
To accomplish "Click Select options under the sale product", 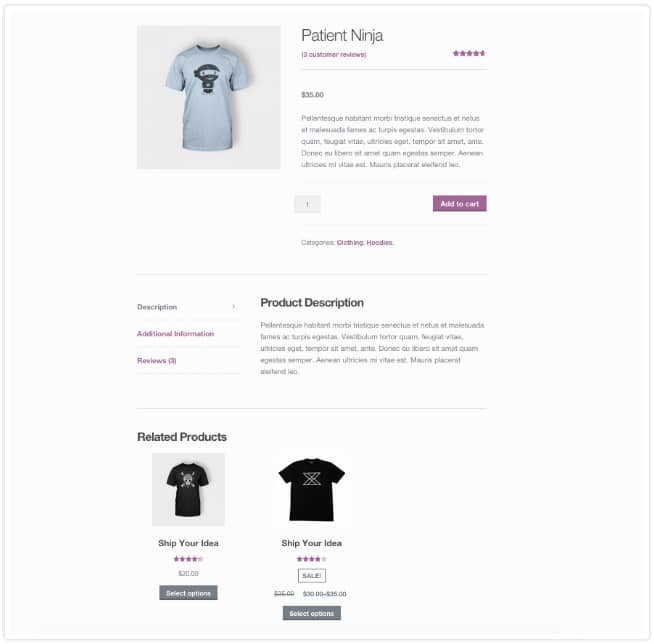I will [x=312, y=613].
